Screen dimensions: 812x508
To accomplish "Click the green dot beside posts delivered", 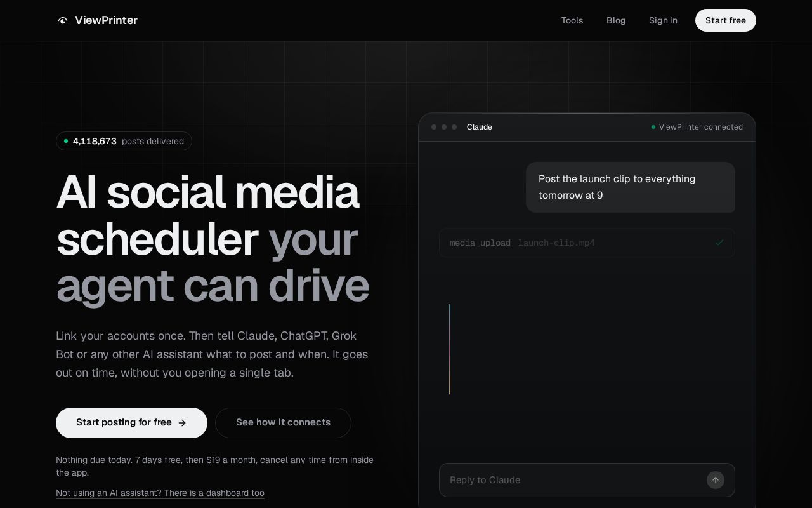I will click(66, 141).
